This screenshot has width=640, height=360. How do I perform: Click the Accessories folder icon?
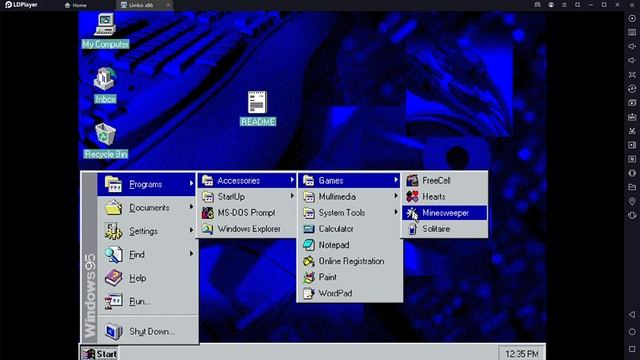[x=207, y=180]
